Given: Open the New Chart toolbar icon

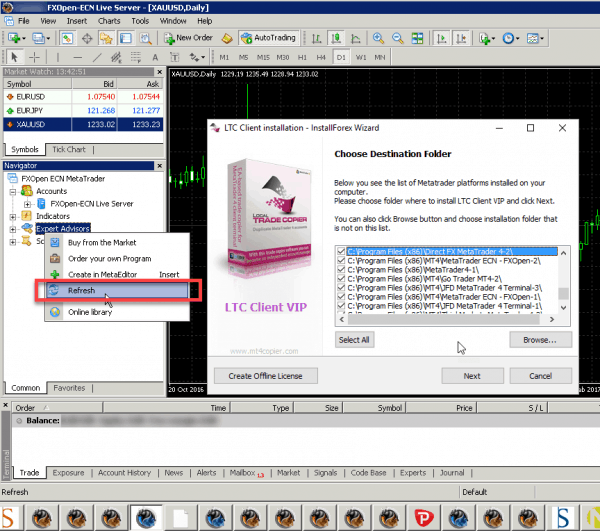Looking at the screenshot, I should click(x=16, y=38).
